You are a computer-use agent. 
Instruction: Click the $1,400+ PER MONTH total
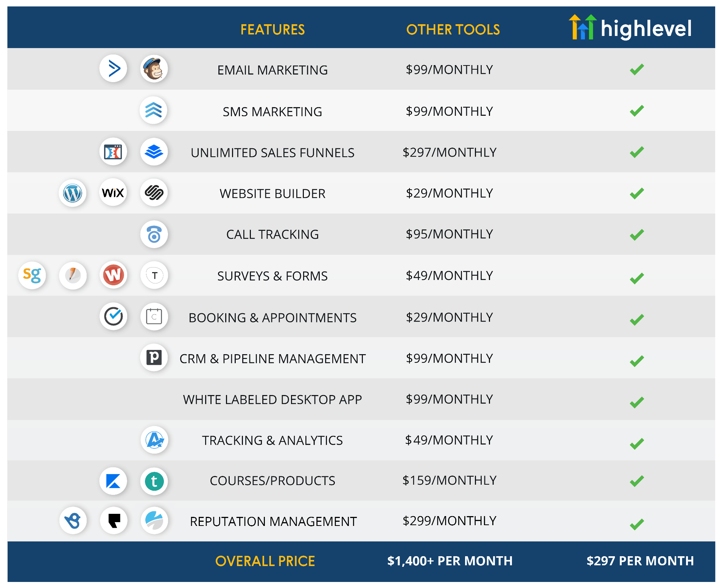450,561
